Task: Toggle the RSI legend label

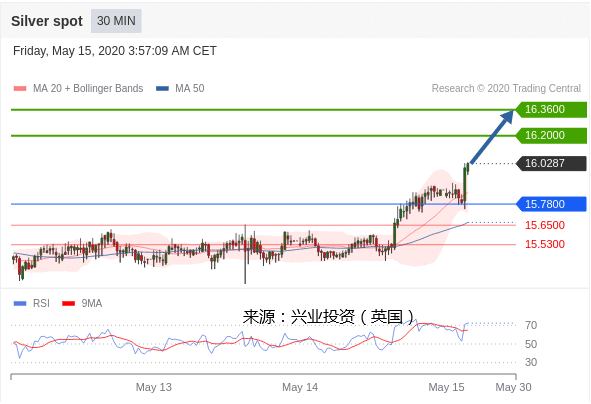Action: click(x=41, y=303)
